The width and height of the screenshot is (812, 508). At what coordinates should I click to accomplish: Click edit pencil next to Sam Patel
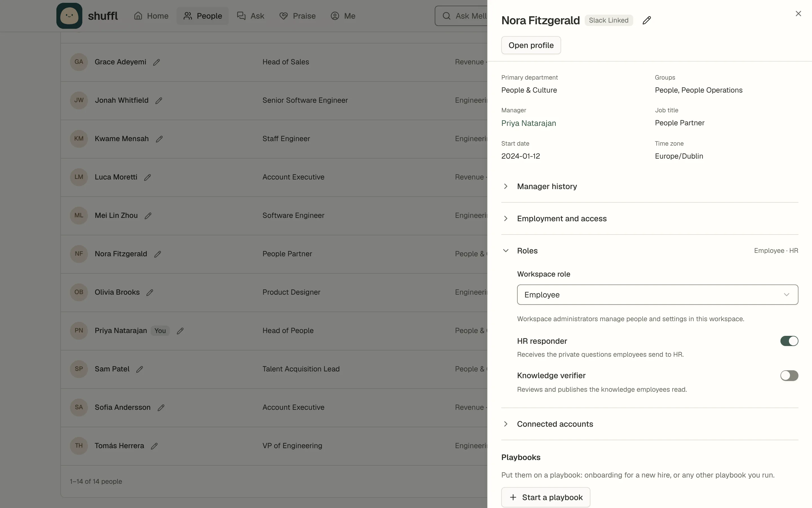(x=140, y=369)
